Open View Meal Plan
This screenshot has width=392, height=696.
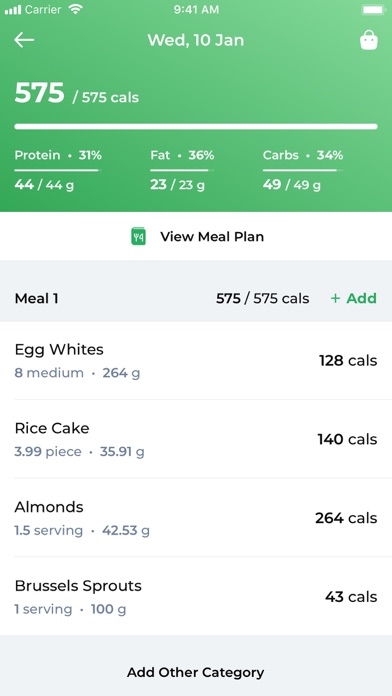click(196, 237)
